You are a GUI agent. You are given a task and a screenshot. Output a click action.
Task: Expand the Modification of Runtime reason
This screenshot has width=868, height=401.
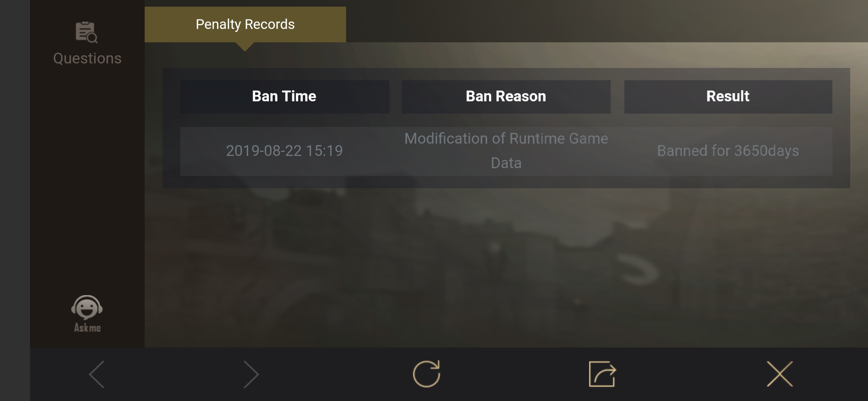click(506, 151)
